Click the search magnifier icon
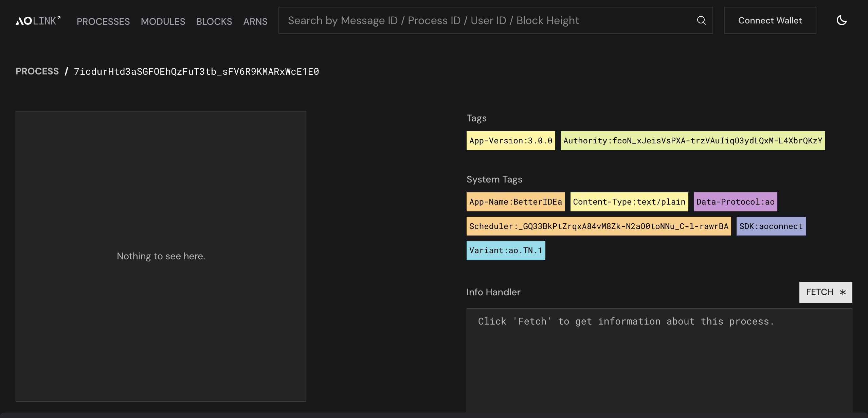Image resolution: width=868 pixels, height=418 pixels. coord(701,20)
